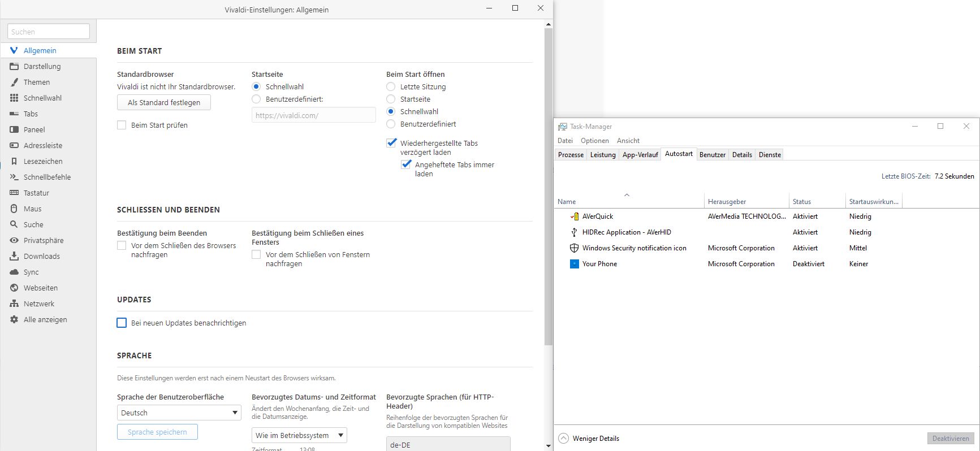The width and height of the screenshot is (980, 451).
Task: Uncheck Angeheftete Tabs immer laden
Action: click(406, 164)
